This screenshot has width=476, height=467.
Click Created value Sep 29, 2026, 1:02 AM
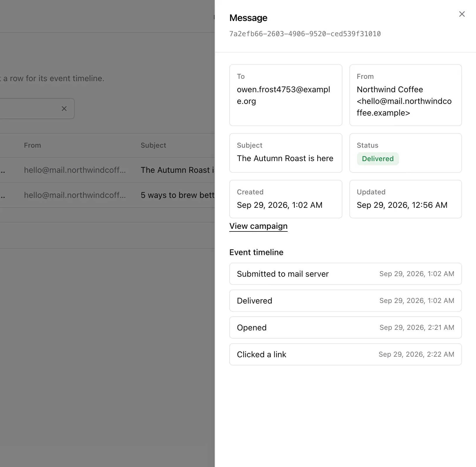click(280, 205)
